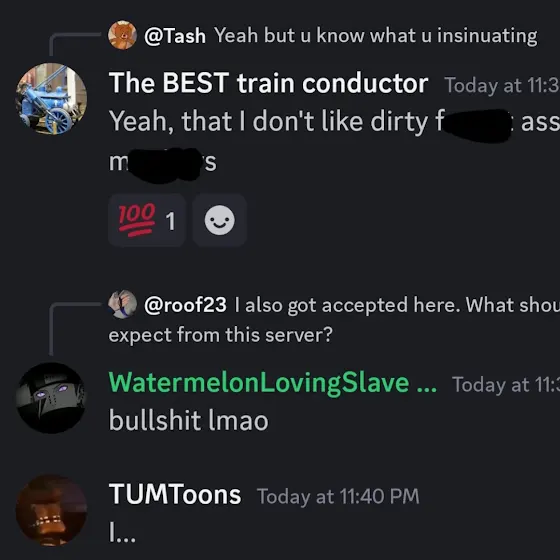
Task: Click the WatermelonLovingSlave profile avatar
Action: pyautogui.click(x=51, y=398)
